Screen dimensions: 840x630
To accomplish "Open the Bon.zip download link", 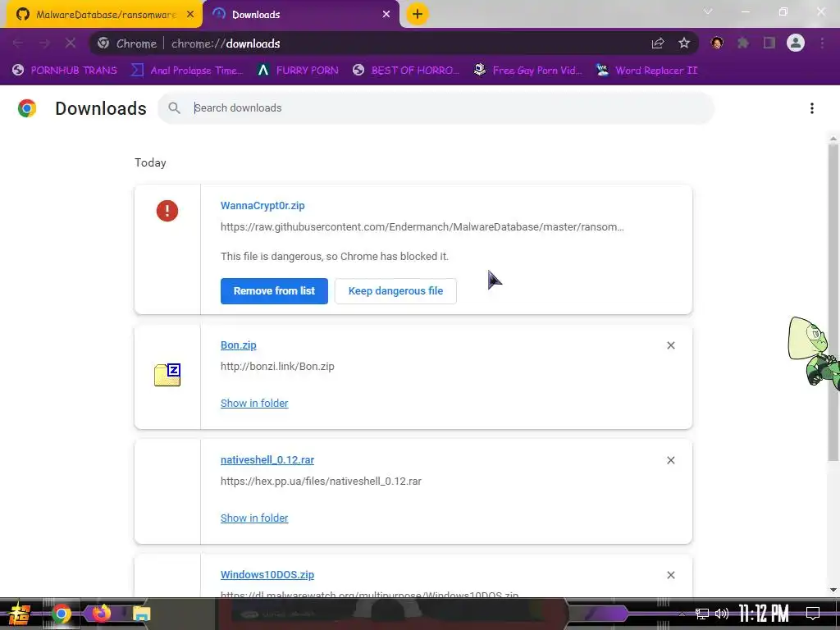I will click(239, 345).
